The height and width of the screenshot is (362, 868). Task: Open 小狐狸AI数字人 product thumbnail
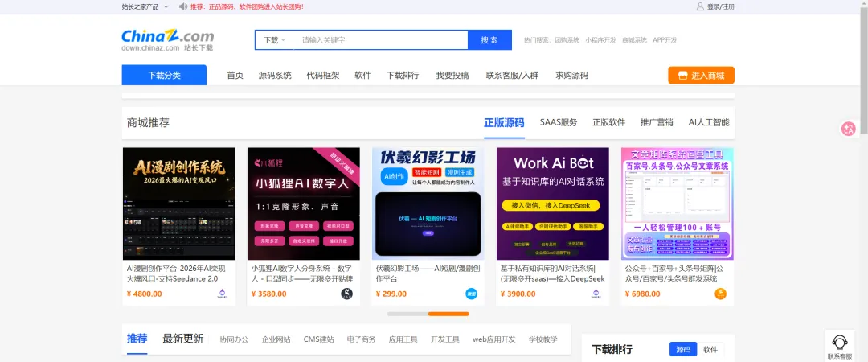303,204
